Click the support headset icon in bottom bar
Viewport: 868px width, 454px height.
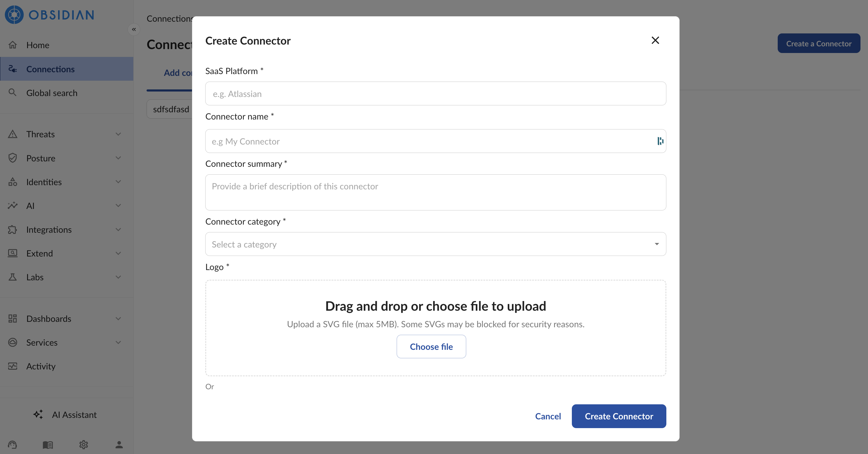pyautogui.click(x=12, y=445)
